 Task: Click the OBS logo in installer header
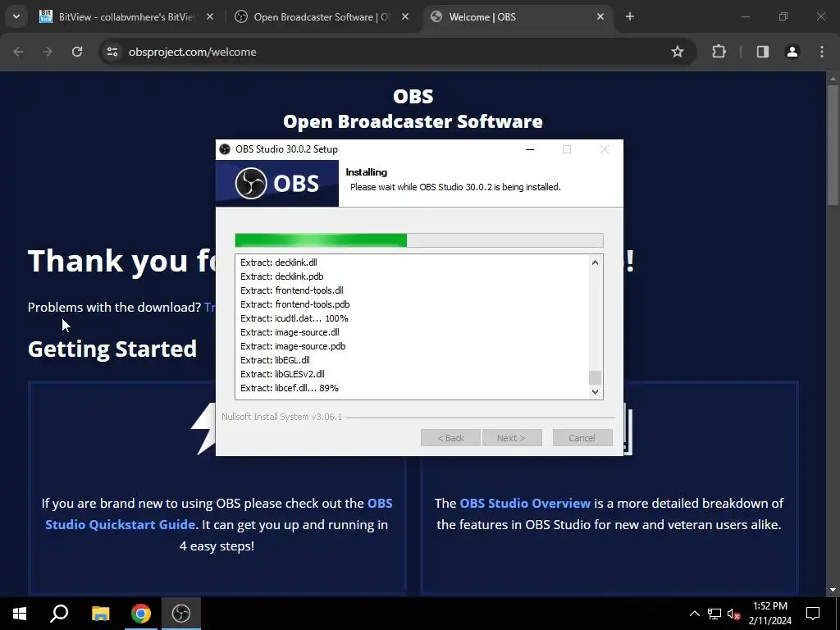pos(277,183)
